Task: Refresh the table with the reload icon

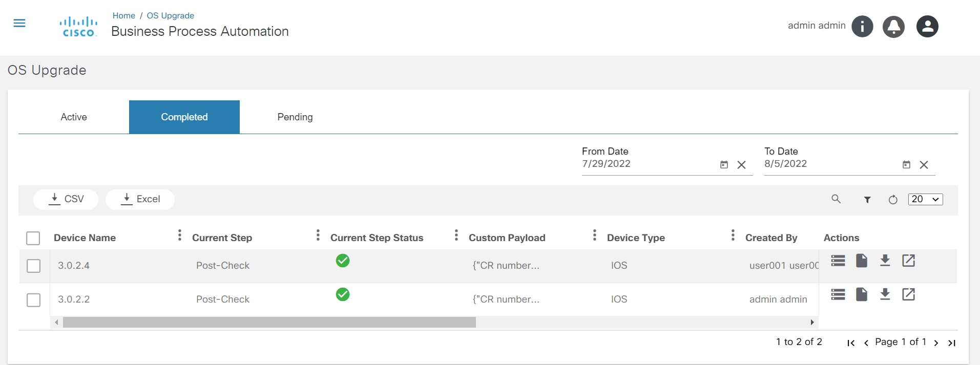Action: tap(893, 200)
